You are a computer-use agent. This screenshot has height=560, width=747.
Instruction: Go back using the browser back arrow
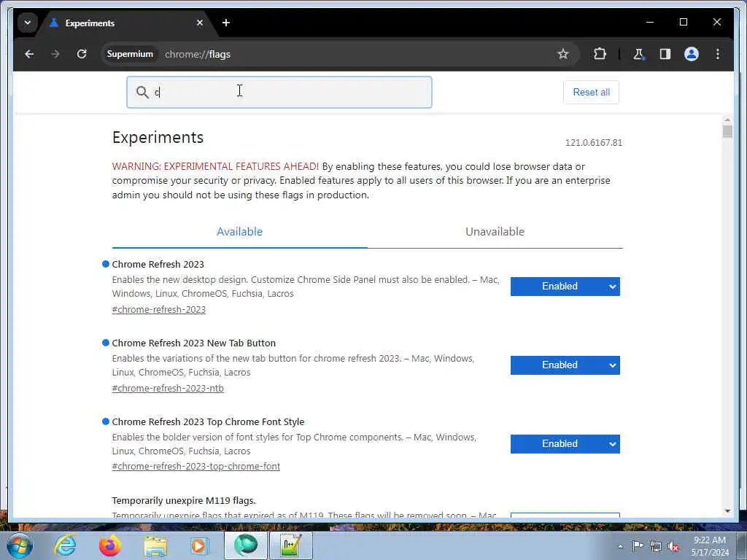29,54
